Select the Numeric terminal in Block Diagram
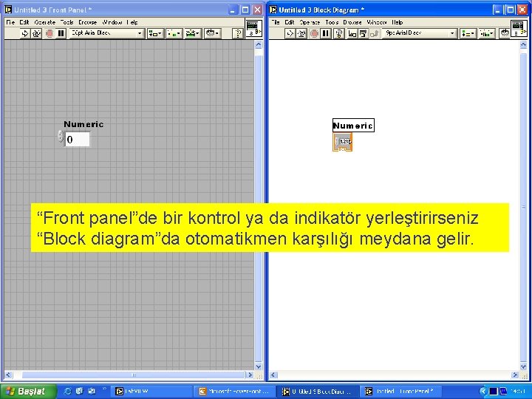 [x=343, y=142]
